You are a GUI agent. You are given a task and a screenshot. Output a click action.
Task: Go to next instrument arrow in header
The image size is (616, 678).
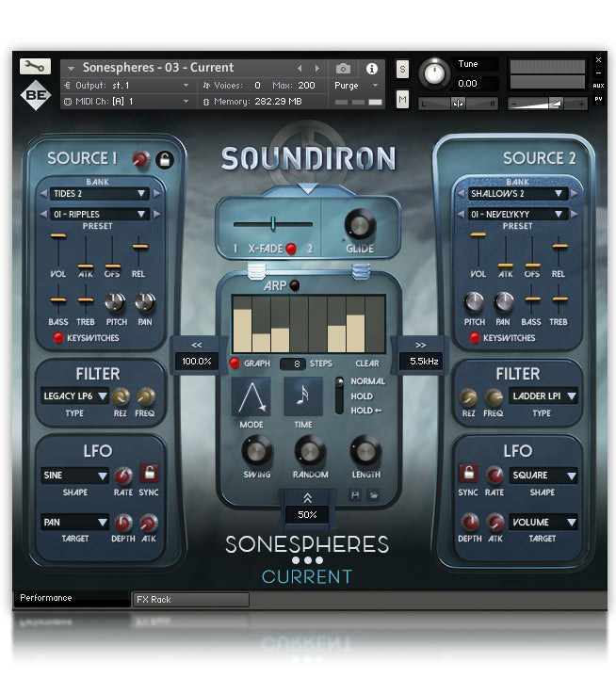coord(317,69)
